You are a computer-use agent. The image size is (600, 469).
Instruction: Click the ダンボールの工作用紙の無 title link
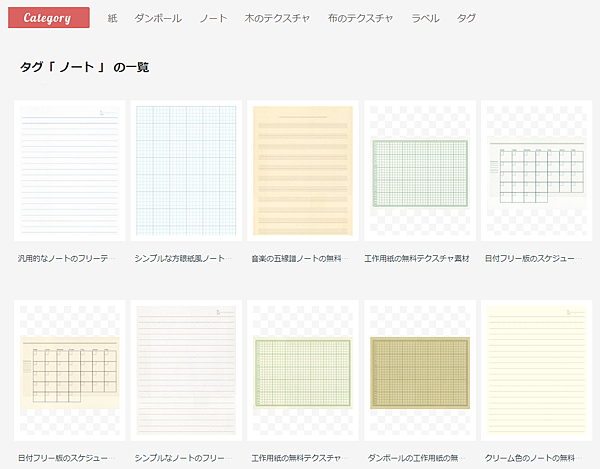tap(416, 458)
